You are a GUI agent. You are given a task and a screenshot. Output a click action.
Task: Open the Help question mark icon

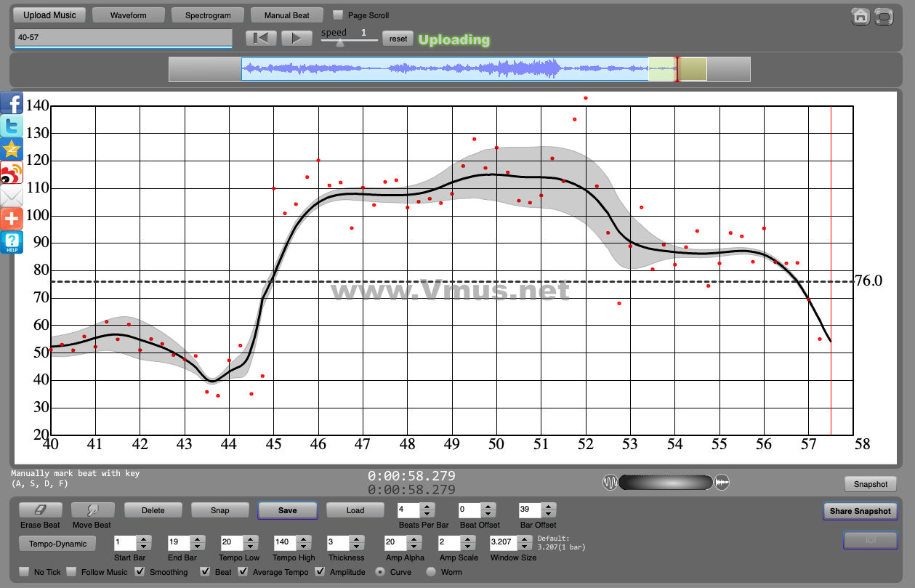[12, 242]
